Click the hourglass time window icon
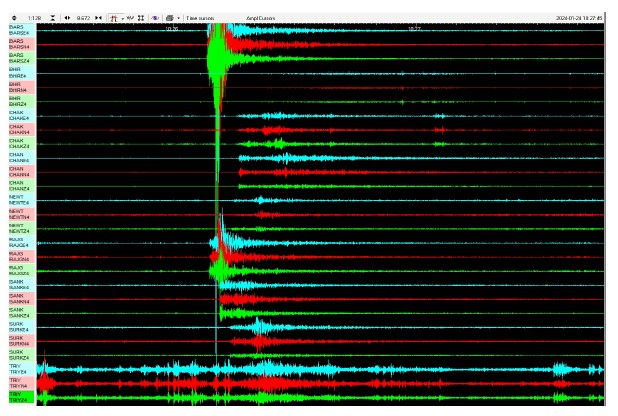 click(x=52, y=18)
